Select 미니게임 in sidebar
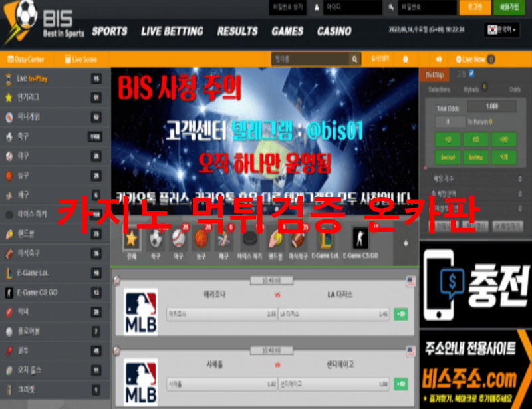Screen dimensions: 532x409 [55, 117]
